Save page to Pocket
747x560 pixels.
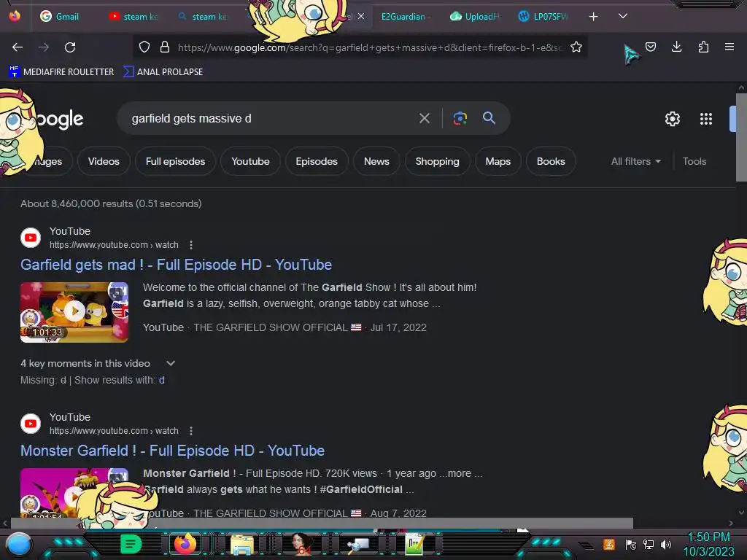650,47
